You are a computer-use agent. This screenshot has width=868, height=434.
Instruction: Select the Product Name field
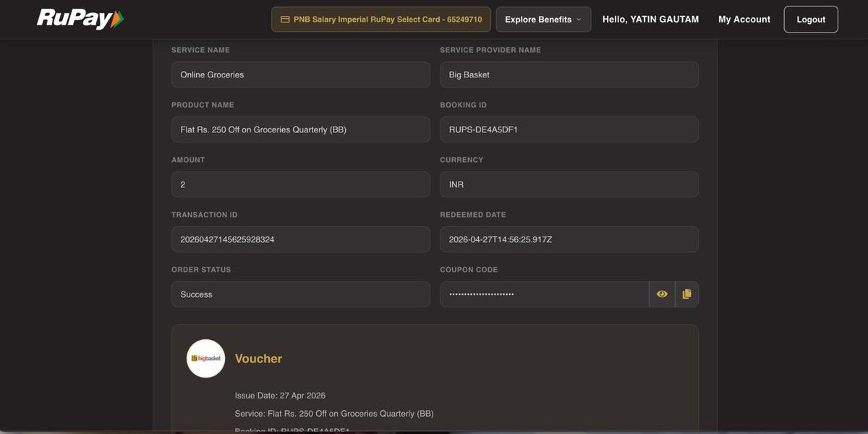click(301, 129)
